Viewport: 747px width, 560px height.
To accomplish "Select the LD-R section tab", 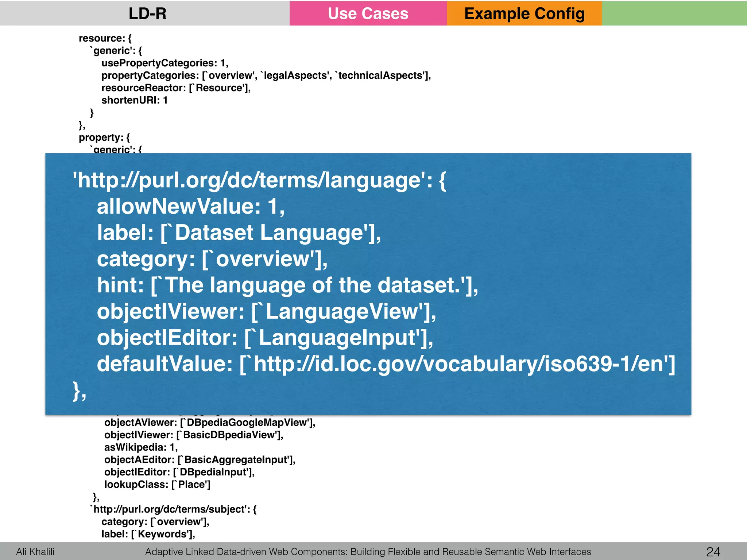I will (145, 13).
